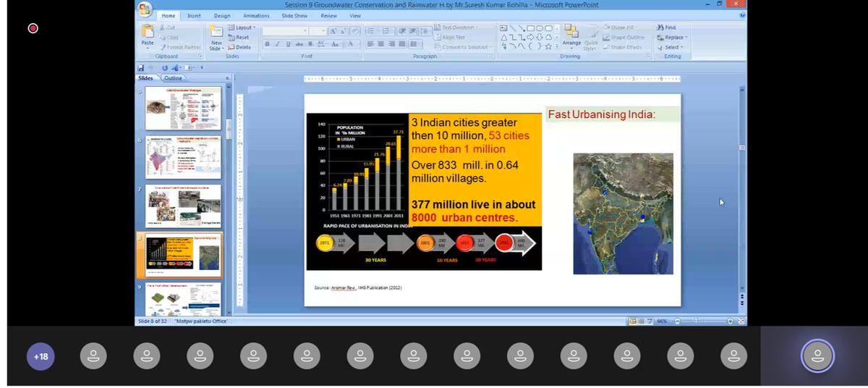Screen dimensions: 868x388
Task: Open the Review ribbon tab
Action: (328, 15)
